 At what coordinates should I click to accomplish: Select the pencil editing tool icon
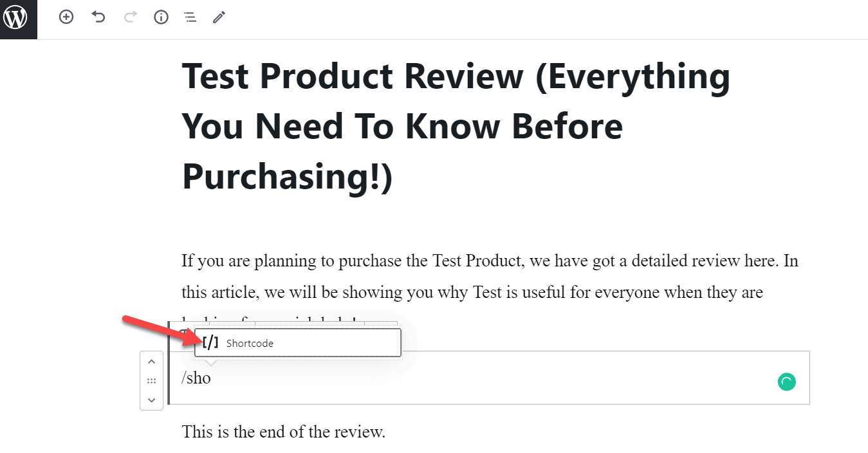[218, 17]
